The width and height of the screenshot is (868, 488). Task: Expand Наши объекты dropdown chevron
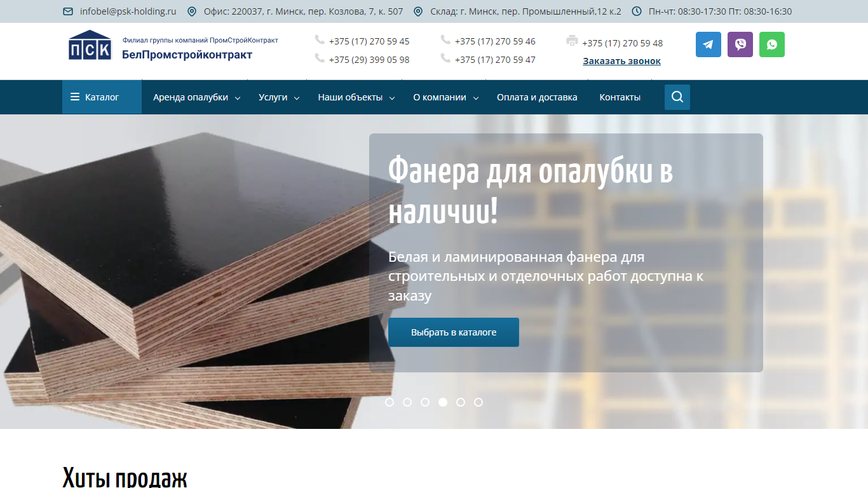click(x=392, y=98)
